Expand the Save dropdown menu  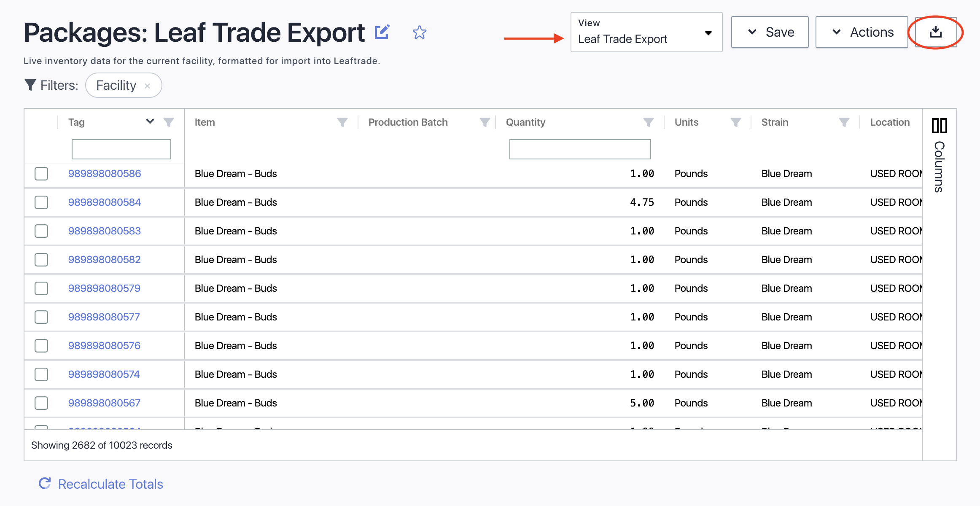pos(770,32)
